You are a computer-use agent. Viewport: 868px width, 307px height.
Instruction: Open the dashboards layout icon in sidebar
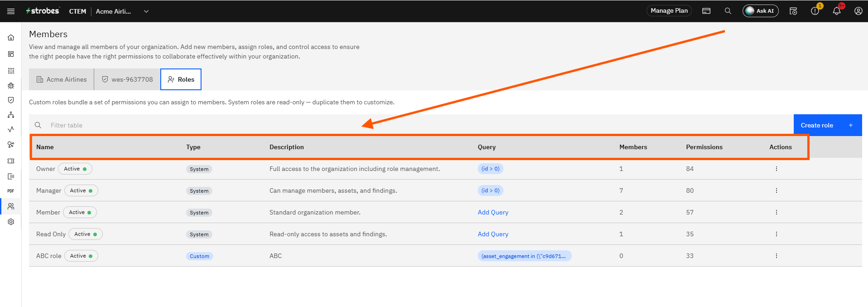click(x=11, y=54)
